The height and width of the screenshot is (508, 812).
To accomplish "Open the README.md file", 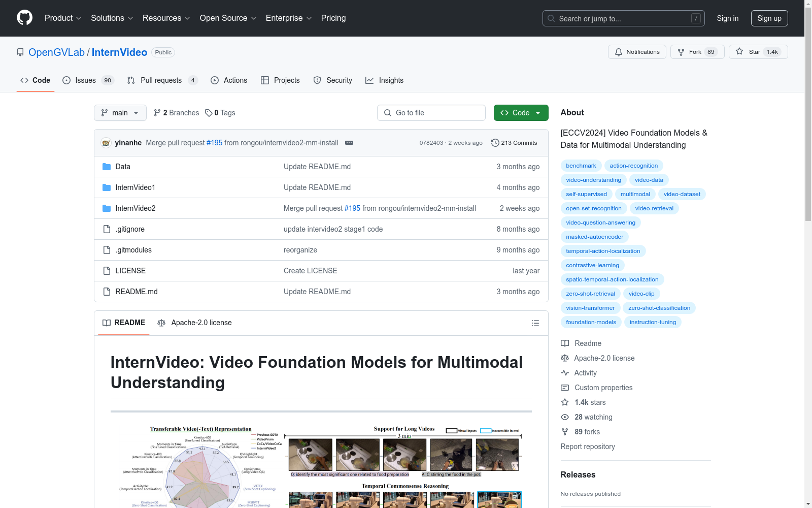I will [137, 292].
